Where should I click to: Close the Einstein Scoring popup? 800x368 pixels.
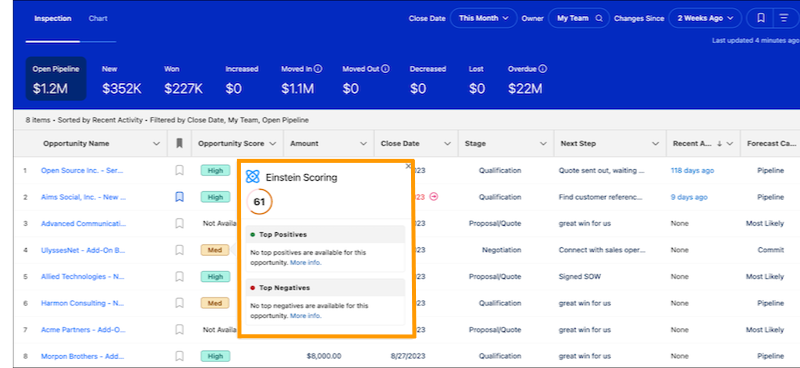tap(408, 166)
